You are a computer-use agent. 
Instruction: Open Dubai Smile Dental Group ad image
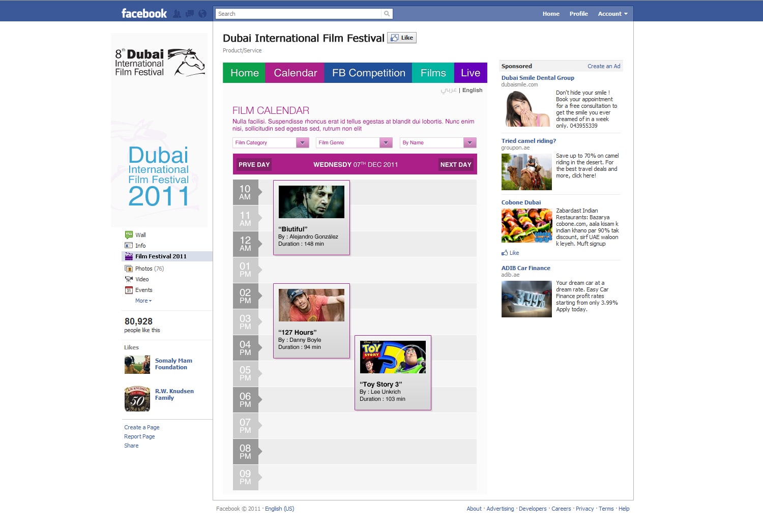pos(526,108)
